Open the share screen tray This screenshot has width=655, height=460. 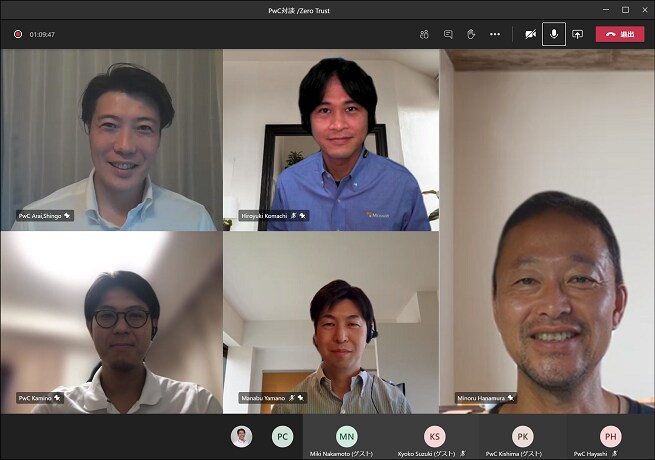pos(577,34)
